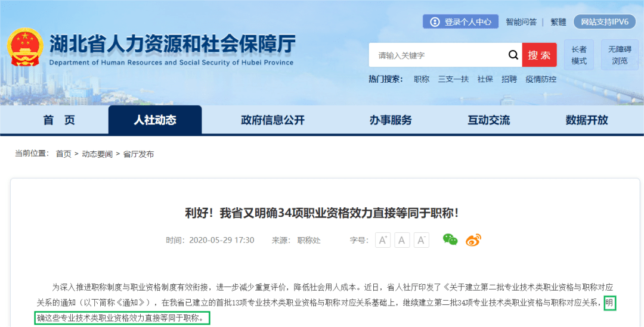Decrease font size with A- button
This screenshot has height=327, width=644.
[422, 240]
